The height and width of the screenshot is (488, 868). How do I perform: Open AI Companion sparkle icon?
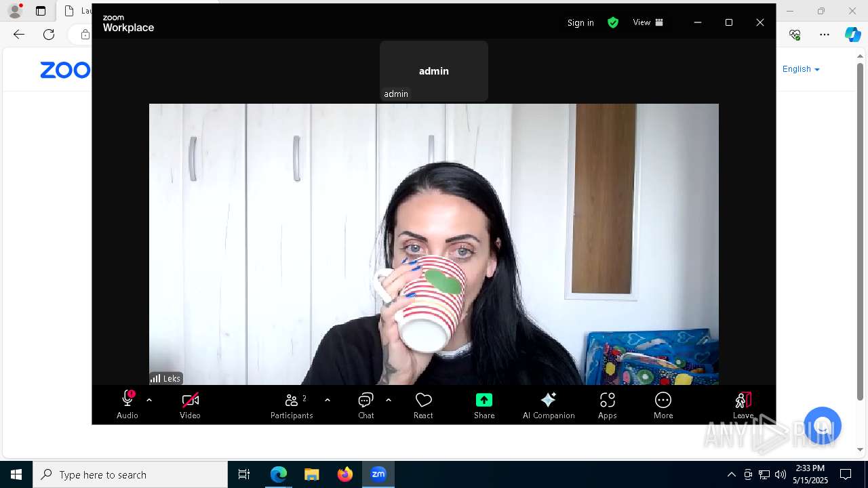(549, 399)
